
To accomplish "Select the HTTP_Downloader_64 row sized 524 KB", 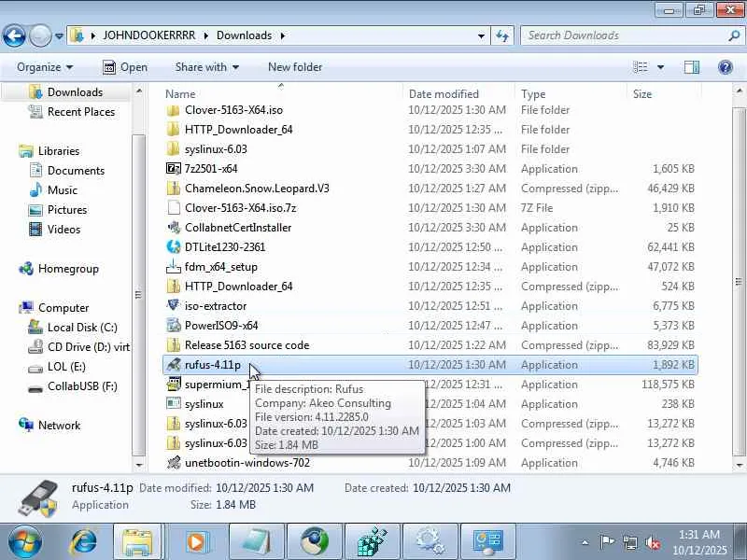I will coord(430,287).
